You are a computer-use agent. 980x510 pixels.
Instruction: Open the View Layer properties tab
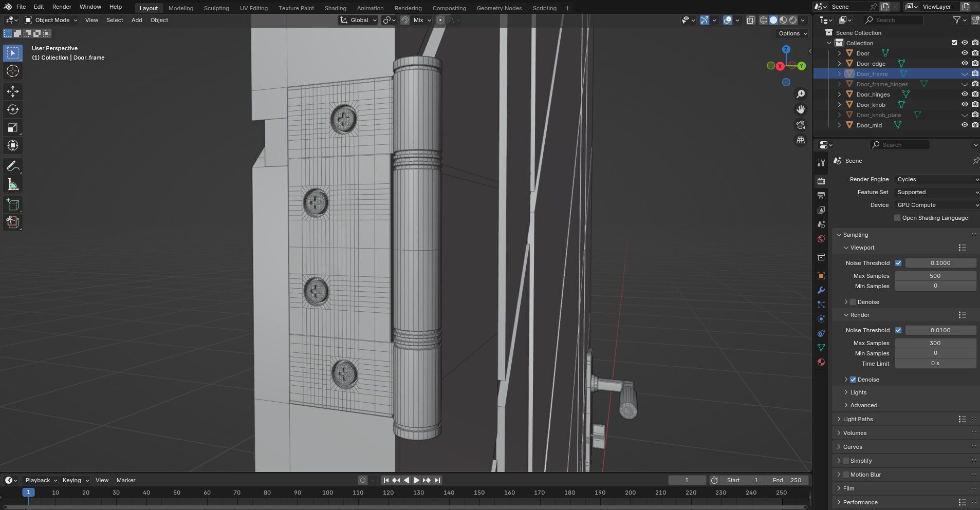pos(821,210)
